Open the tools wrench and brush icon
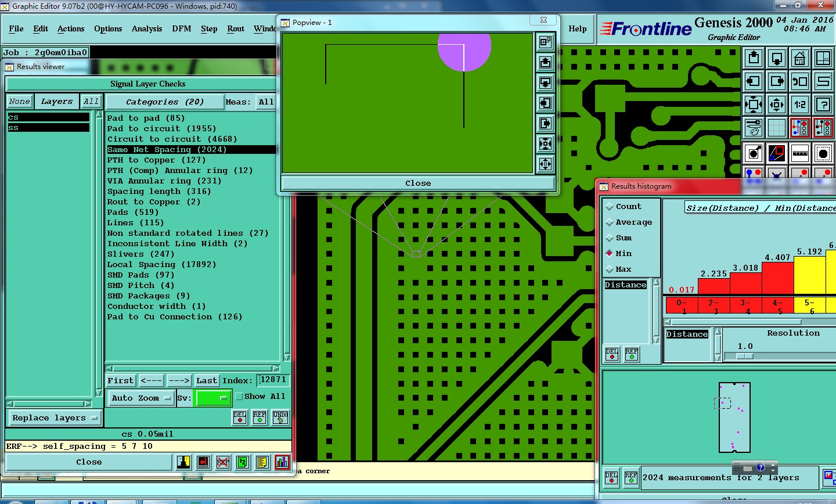The image size is (836, 504). (x=754, y=128)
